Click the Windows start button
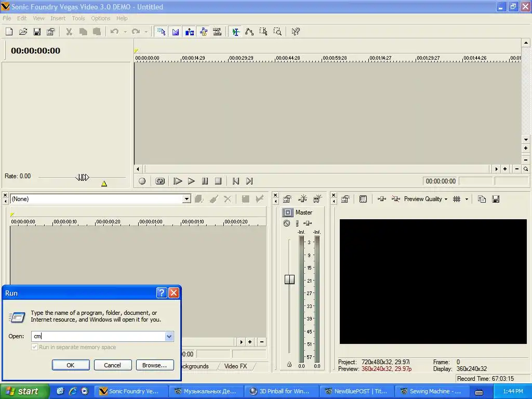532x399 pixels. (x=24, y=391)
